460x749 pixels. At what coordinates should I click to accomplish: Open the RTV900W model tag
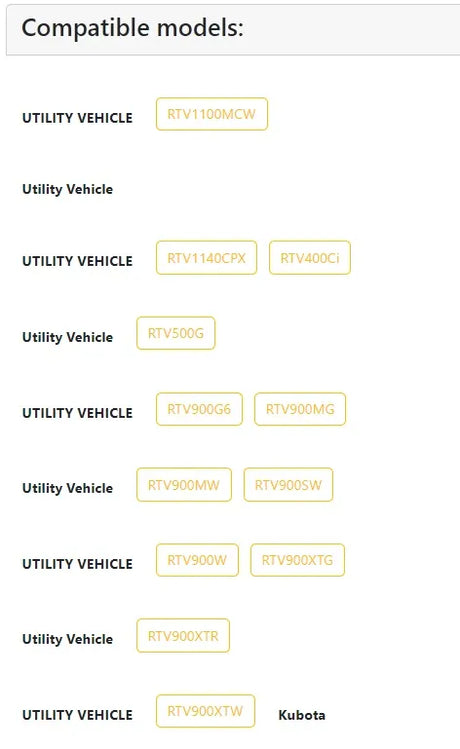click(x=197, y=560)
